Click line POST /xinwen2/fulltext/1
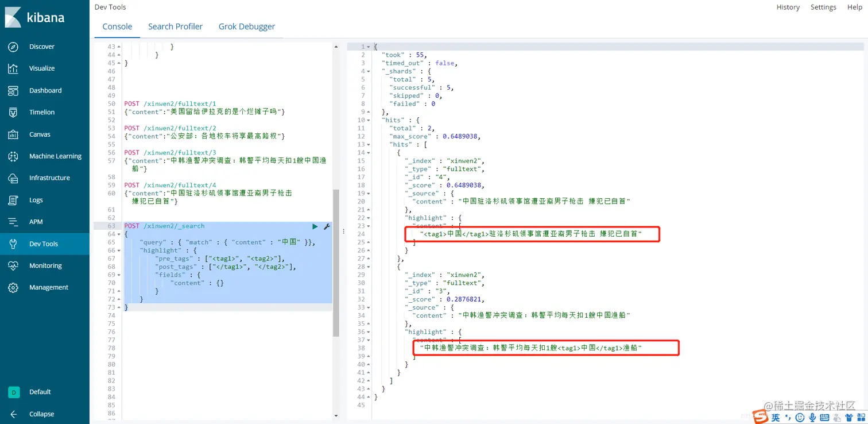The width and height of the screenshot is (868, 424). click(170, 104)
